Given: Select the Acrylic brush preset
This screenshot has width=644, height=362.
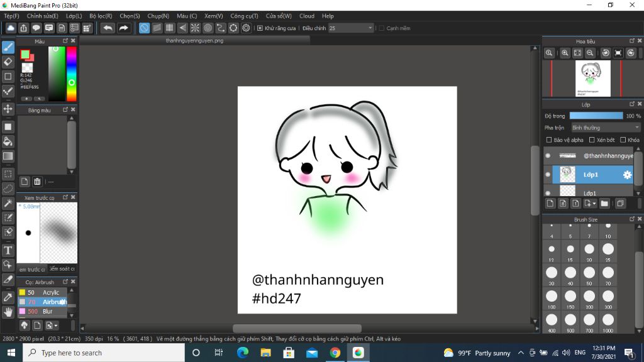Looking at the screenshot, I should tap(42, 292).
